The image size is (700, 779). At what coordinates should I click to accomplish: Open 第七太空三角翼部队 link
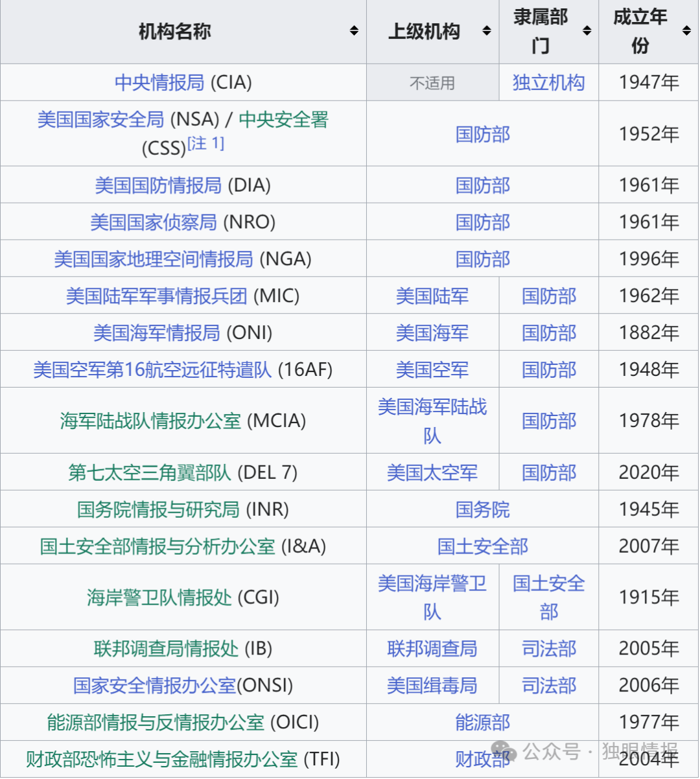[150, 472]
